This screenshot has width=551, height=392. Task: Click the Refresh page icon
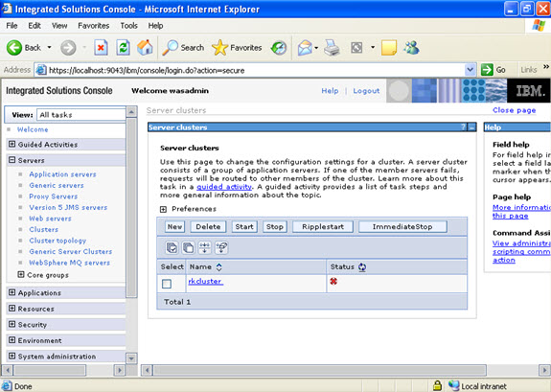click(x=123, y=48)
